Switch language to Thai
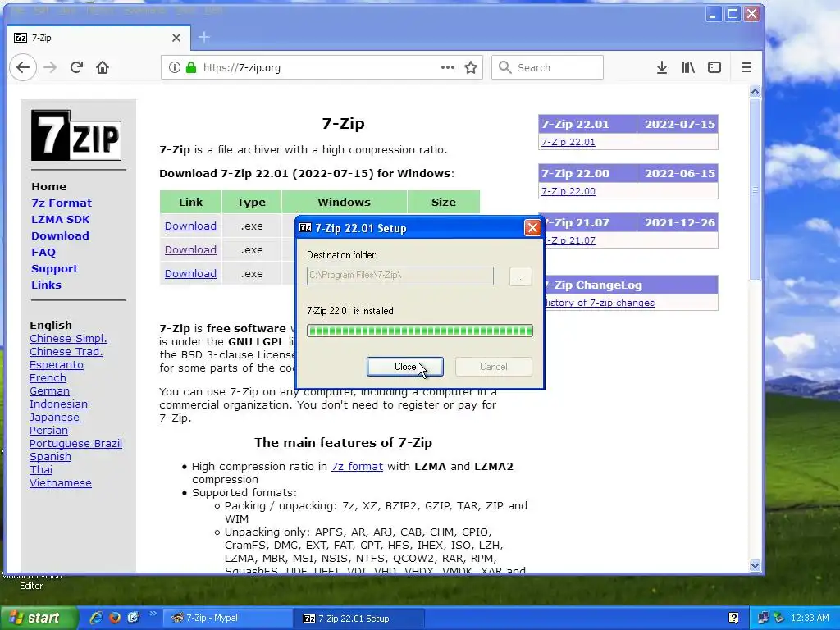This screenshot has width=840, height=630. click(41, 470)
